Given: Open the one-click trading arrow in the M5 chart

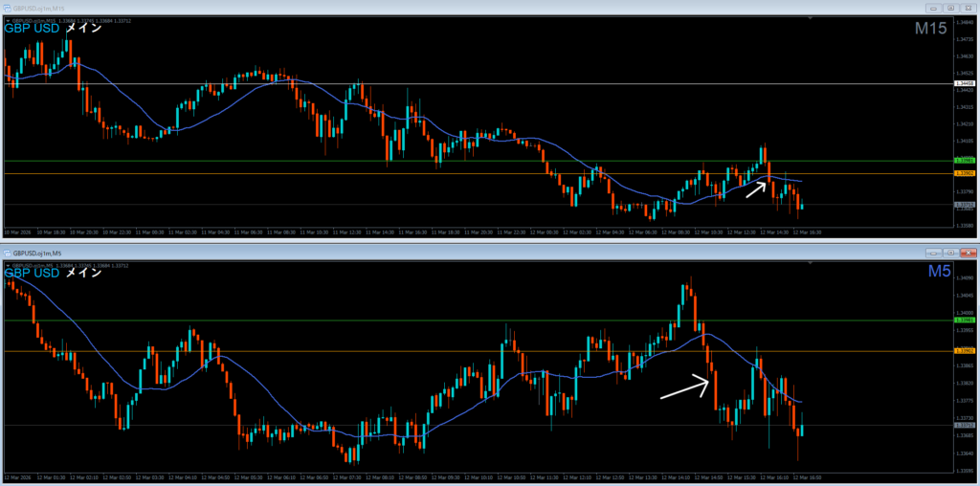Looking at the screenshot, I should (7, 266).
